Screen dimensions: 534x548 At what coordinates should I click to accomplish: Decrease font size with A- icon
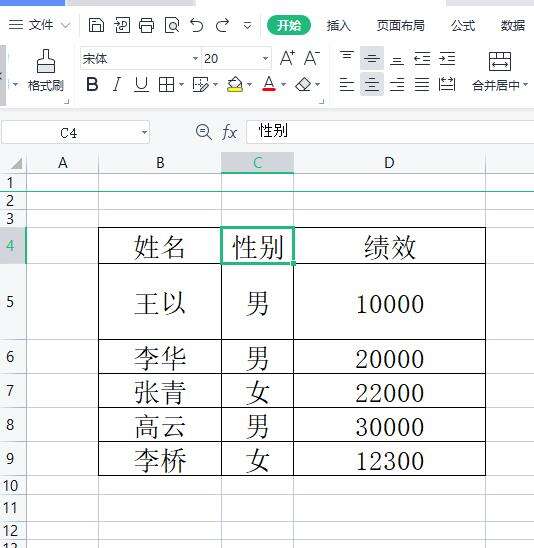[312, 58]
